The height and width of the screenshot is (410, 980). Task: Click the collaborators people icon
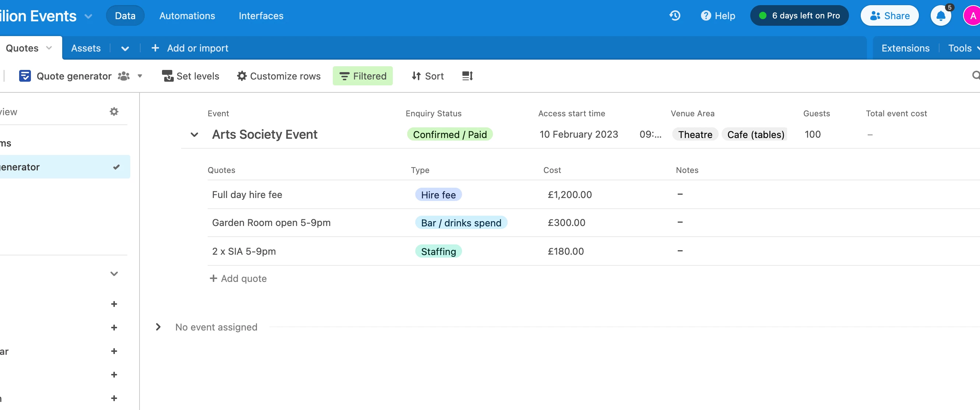tap(124, 76)
